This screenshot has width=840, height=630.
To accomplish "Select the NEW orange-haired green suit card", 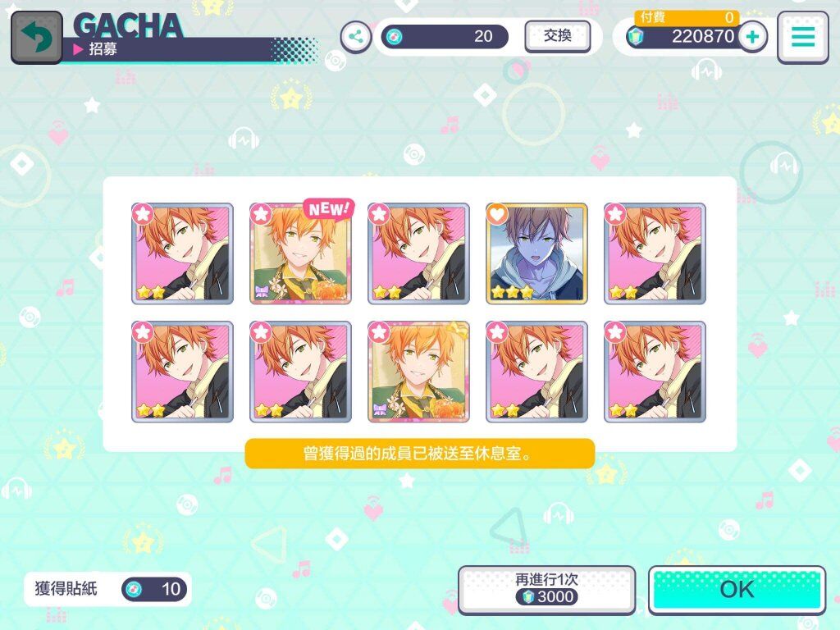I will click(300, 253).
